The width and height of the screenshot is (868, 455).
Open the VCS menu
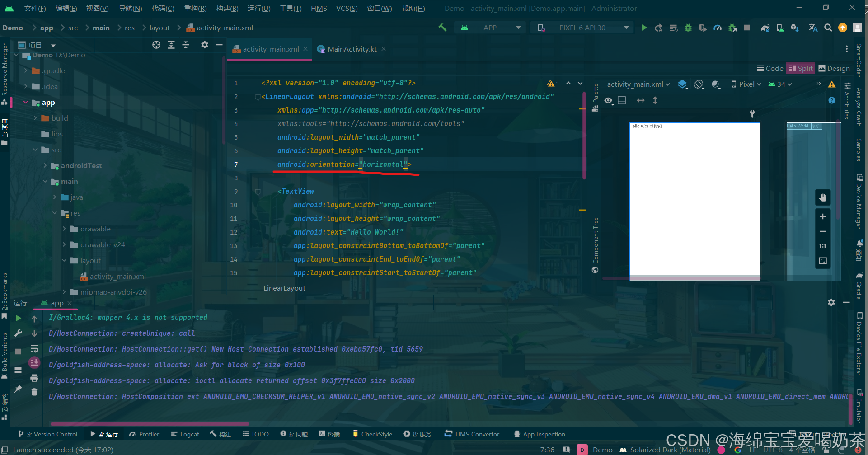tap(347, 8)
